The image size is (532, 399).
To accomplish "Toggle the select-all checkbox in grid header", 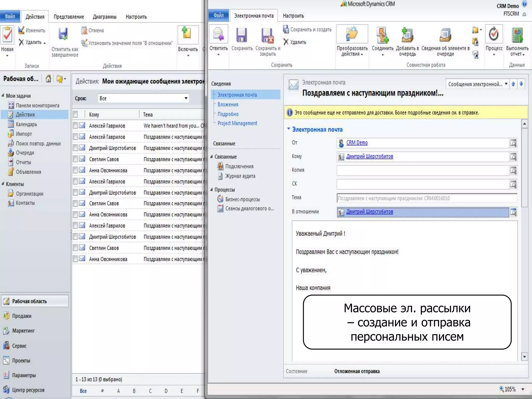I will [75, 114].
